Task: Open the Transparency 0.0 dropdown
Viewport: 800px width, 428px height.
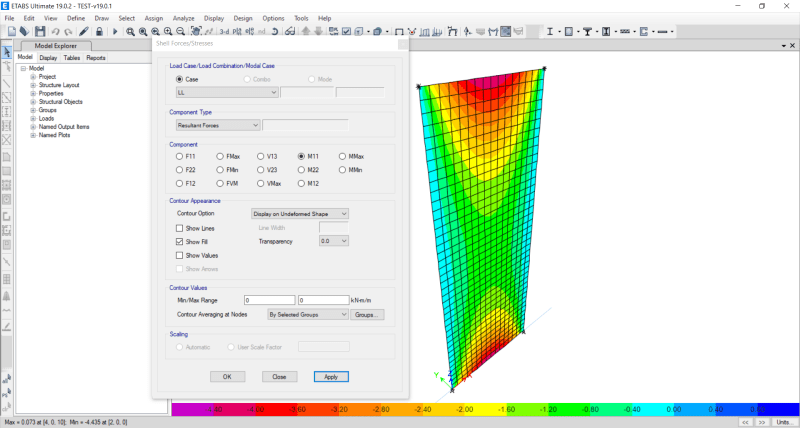Action: click(x=334, y=241)
